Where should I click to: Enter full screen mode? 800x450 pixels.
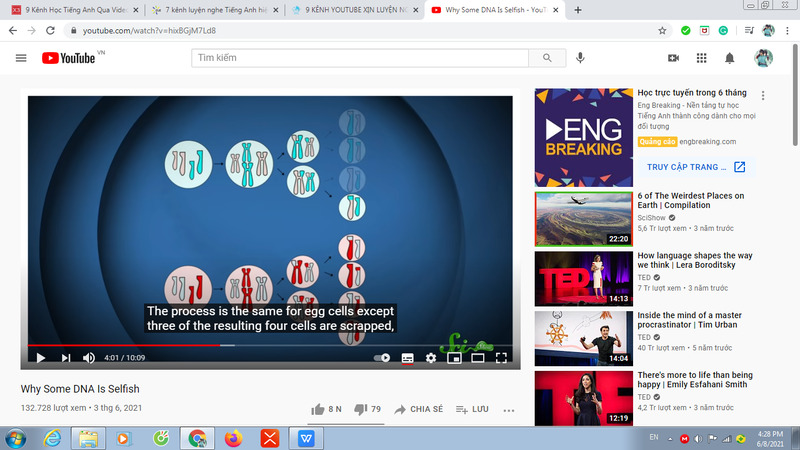point(501,358)
